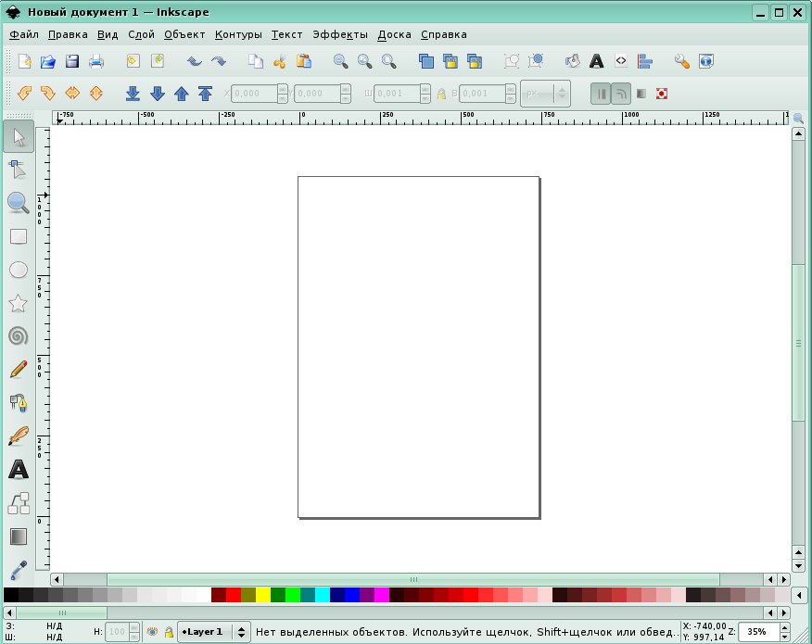812x644 pixels.
Task: Select the Star tool in the toolbox
Action: [x=18, y=303]
